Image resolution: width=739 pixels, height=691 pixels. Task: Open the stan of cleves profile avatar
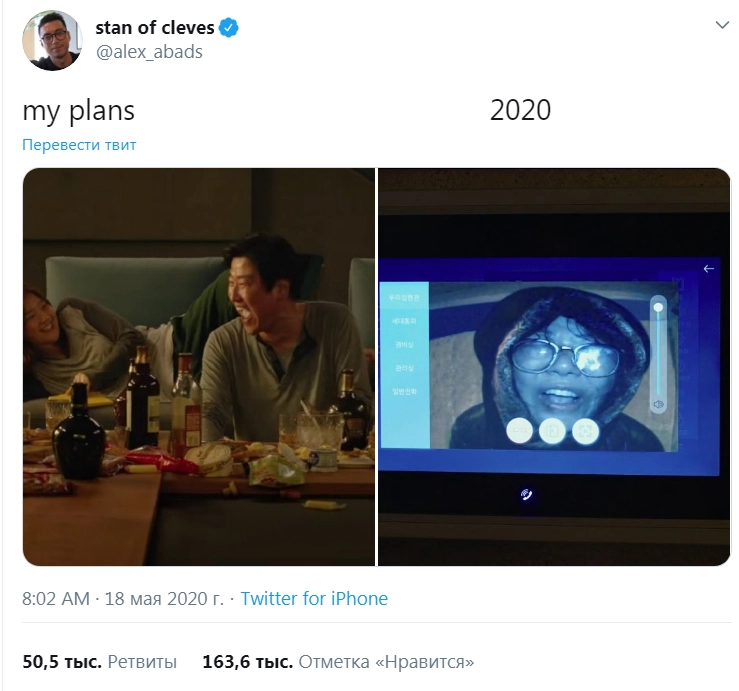pos(52,42)
